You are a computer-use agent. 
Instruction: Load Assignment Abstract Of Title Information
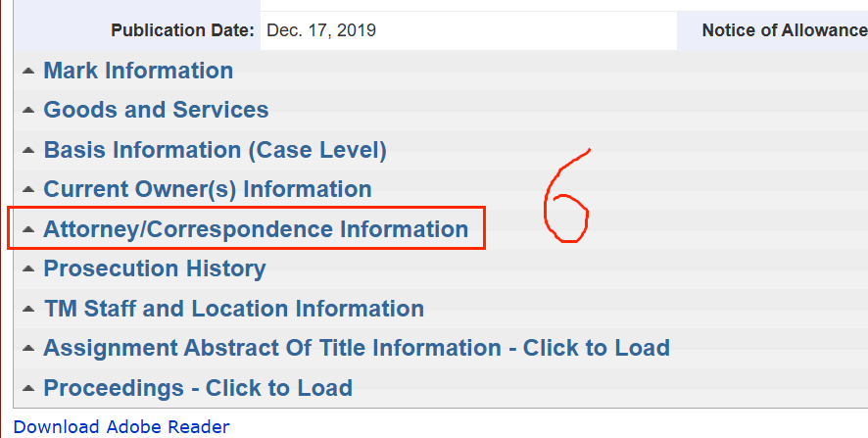tap(357, 348)
